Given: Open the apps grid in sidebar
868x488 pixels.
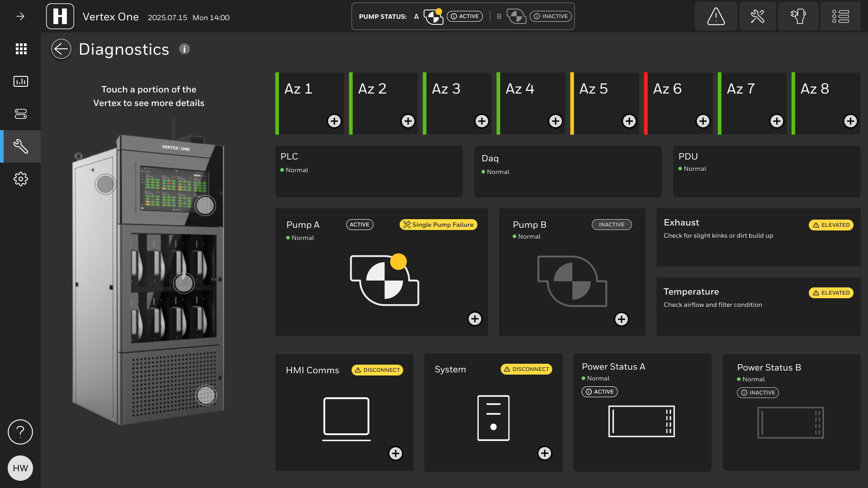Looking at the screenshot, I should [x=21, y=49].
